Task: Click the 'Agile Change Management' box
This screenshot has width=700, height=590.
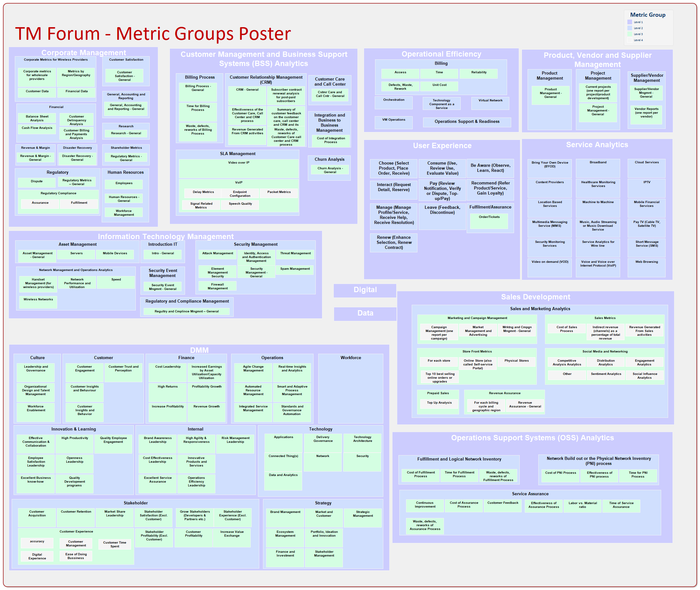Action: 253,373
